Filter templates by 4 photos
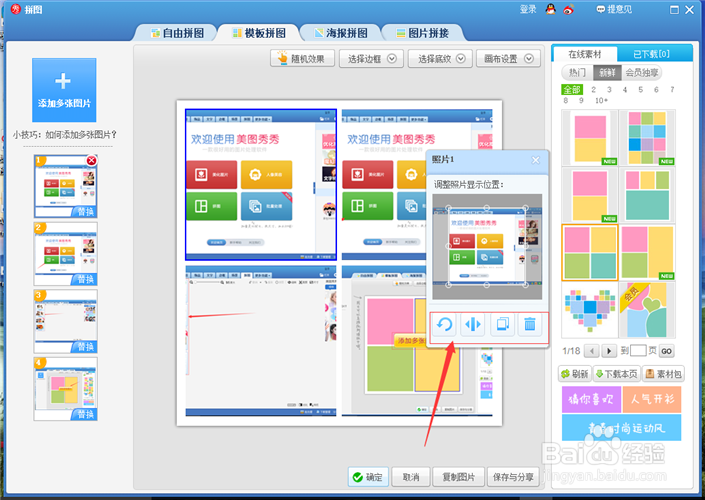This screenshot has width=705, height=500. point(625,89)
